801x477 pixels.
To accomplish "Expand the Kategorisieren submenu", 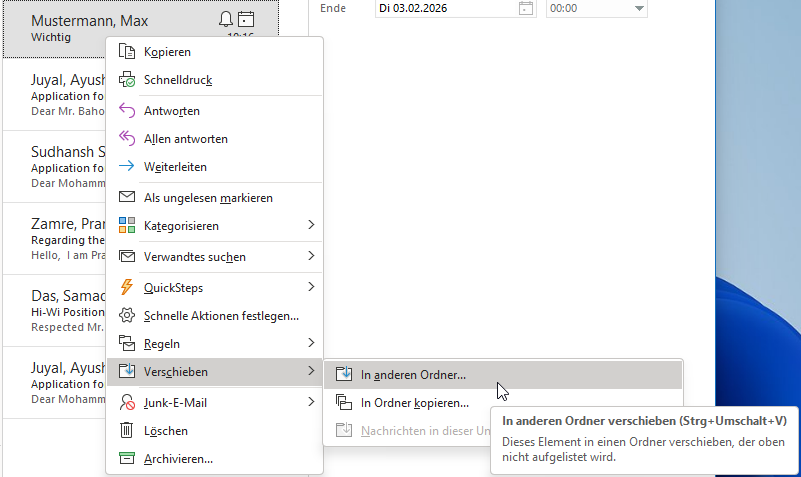I will point(214,225).
